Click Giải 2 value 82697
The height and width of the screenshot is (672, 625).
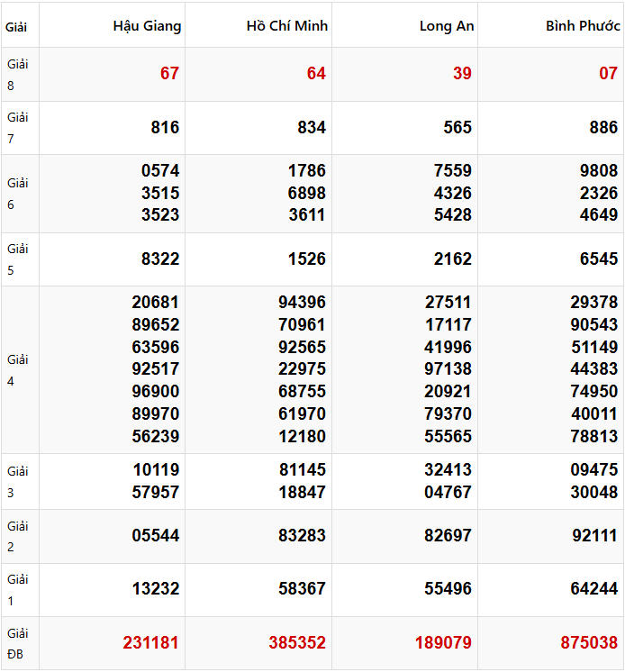[x=448, y=535]
